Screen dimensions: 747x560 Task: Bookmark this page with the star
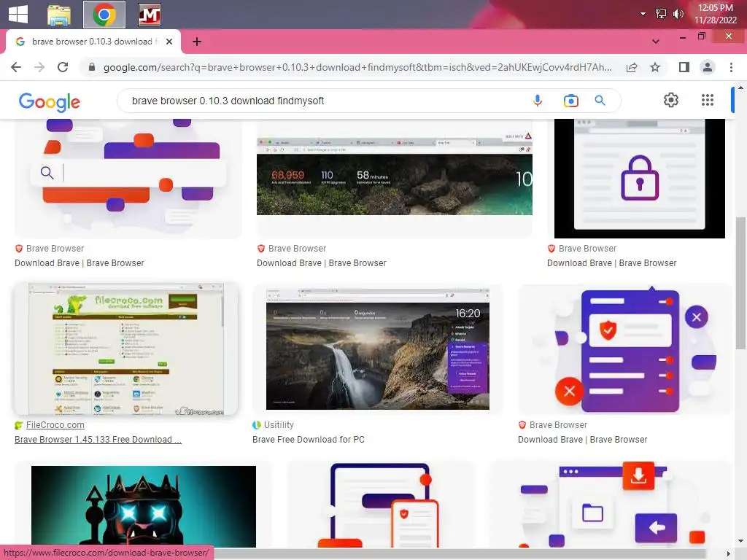pos(655,67)
